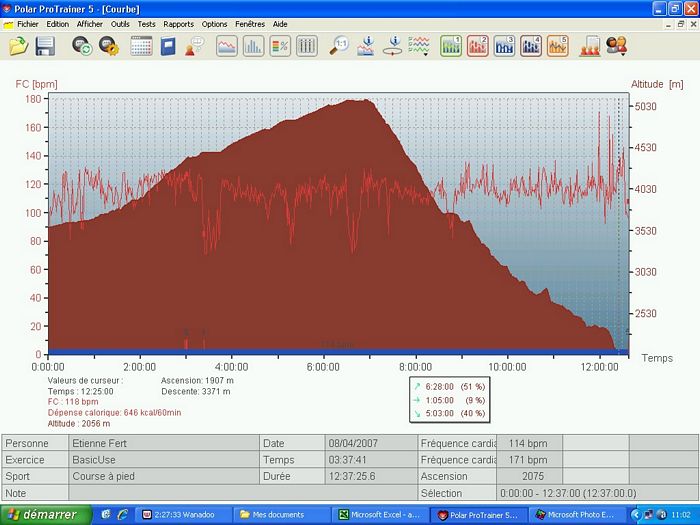Screen dimensions: 700x525
Task: Switch to Microsoft Excel in taskbar
Action: click(x=382, y=514)
